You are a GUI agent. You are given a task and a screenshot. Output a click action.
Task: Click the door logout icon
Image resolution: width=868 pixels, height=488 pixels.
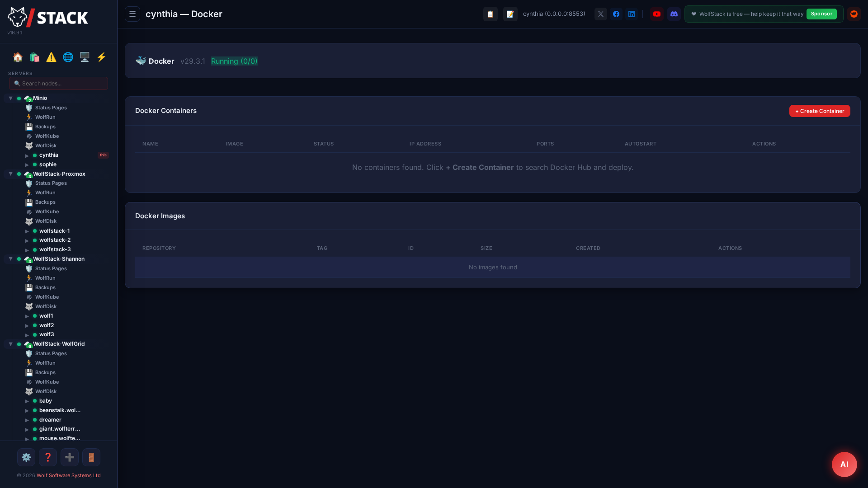(x=91, y=457)
